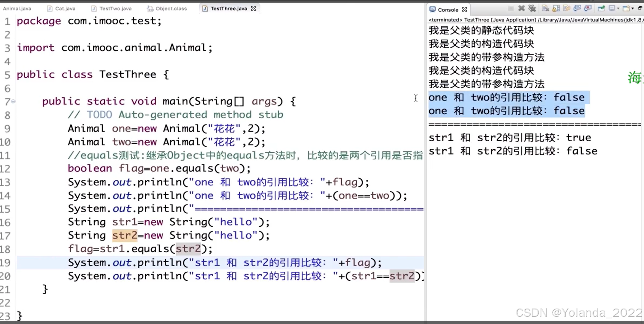Toggle show console on standard error change
This screenshot has height=324, width=644.
pos(588,8)
